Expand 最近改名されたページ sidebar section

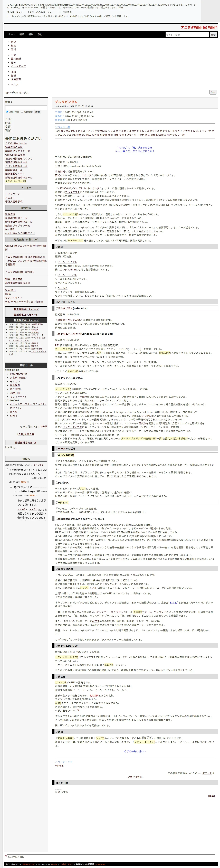[26, 315]
